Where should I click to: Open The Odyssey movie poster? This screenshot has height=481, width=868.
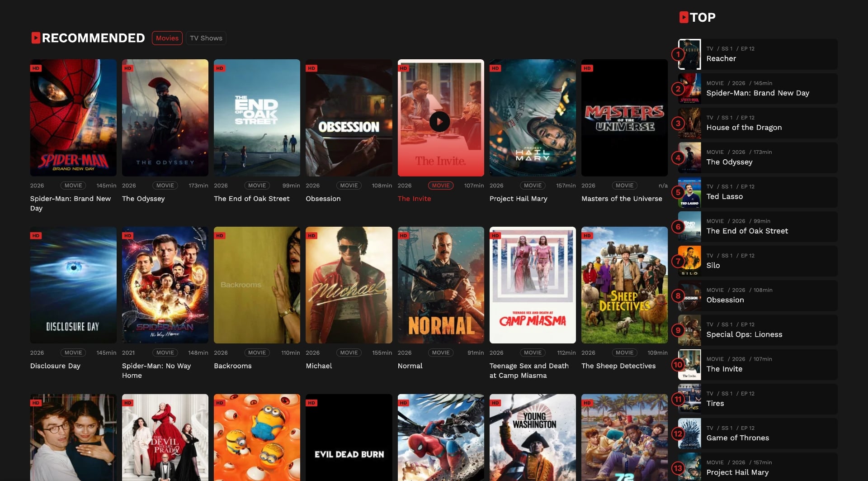165,118
